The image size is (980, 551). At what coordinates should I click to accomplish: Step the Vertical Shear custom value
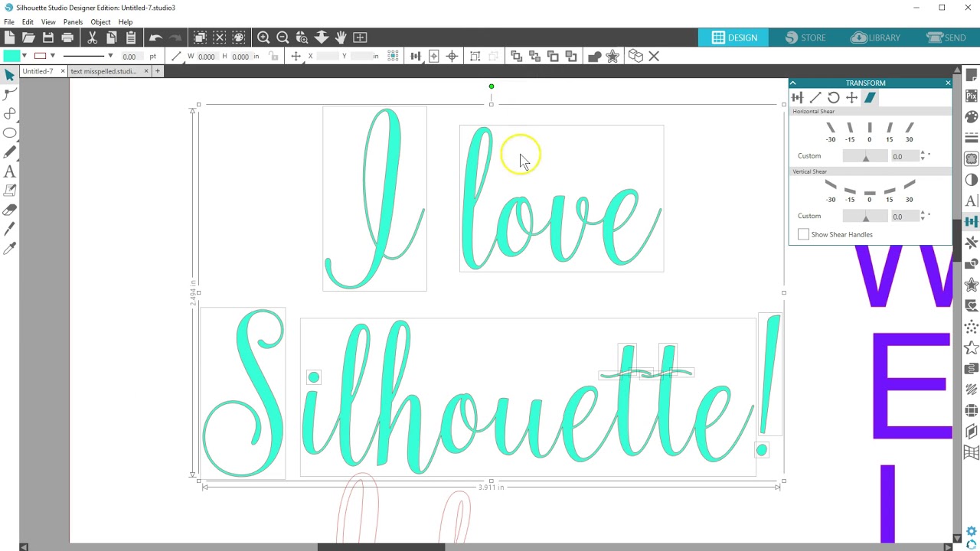coord(923,217)
